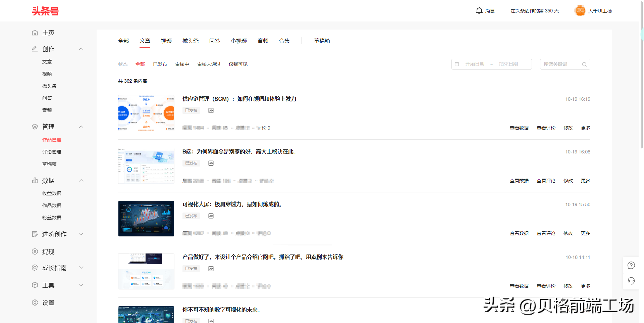Switch to the 音频 tab
644x323 pixels.
(263, 41)
